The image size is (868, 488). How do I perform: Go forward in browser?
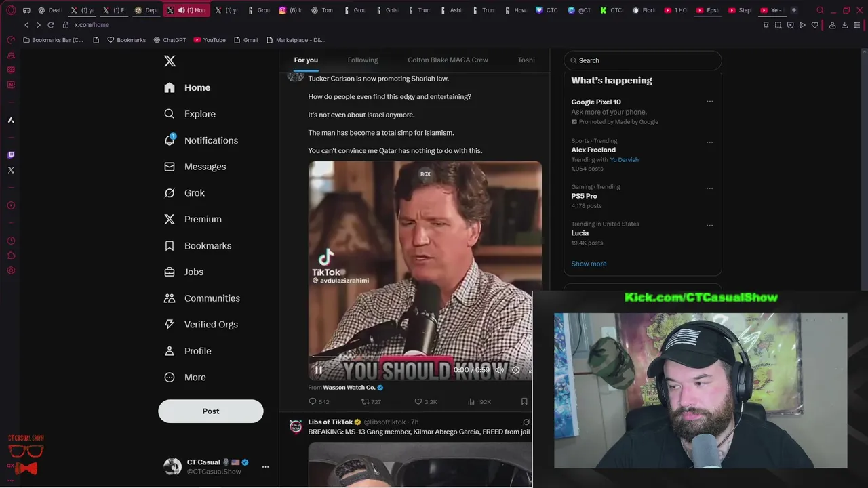click(x=38, y=25)
